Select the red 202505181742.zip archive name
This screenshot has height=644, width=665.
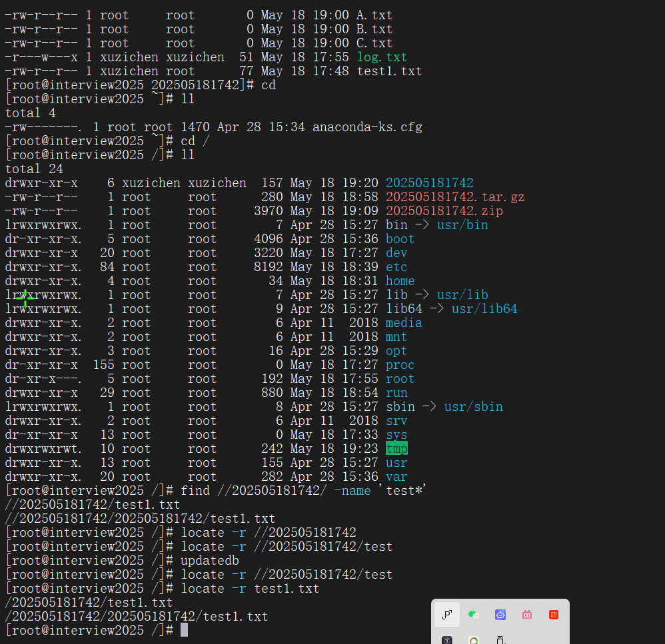pyautogui.click(x=444, y=211)
